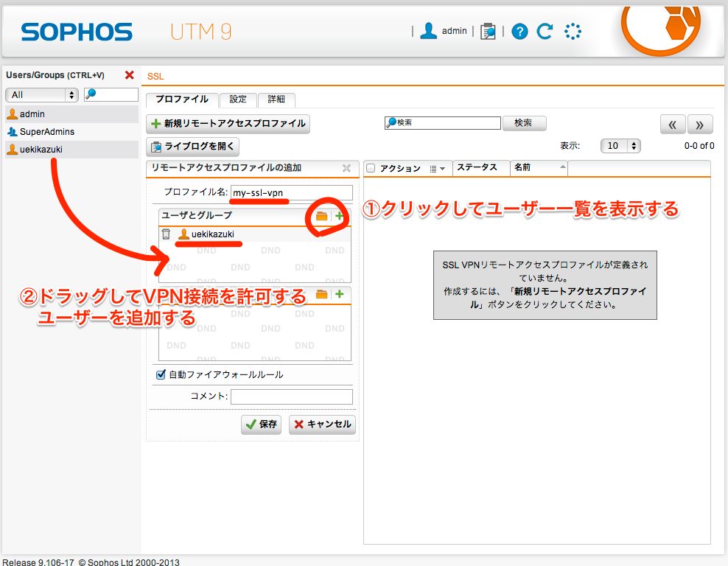Screen dimensions: 728x566
Task: Click green plus in second object box
Action: (340, 294)
